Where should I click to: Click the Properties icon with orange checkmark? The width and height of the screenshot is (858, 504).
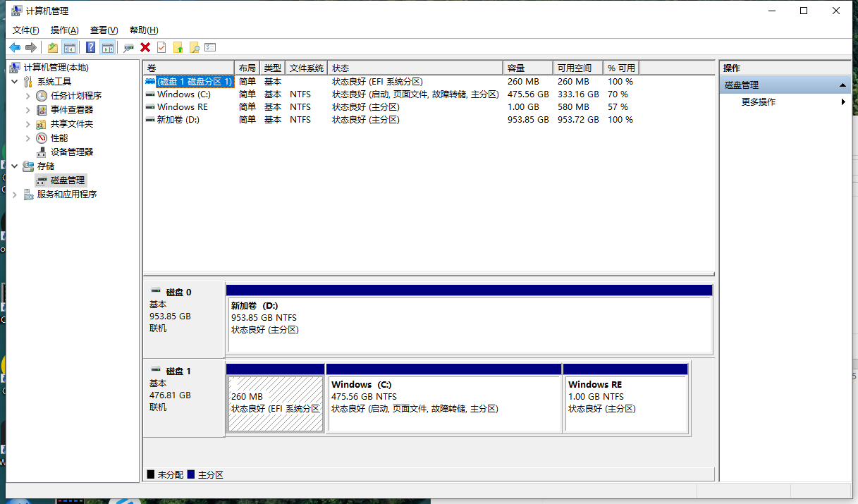(161, 47)
